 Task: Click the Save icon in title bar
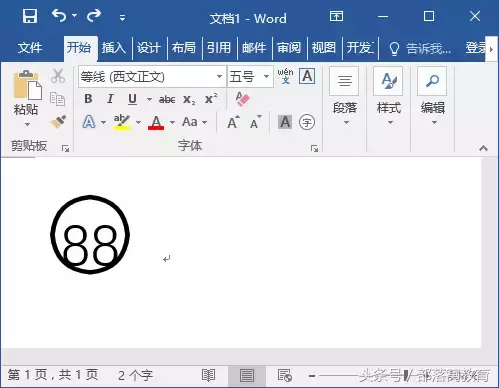point(30,16)
